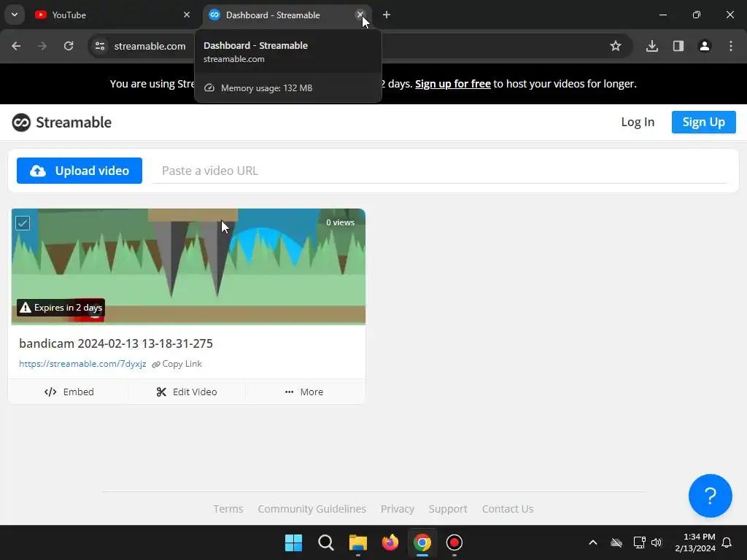The width and height of the screenshot is (747, 560).
Task: Open the Privacy footer link
Action: pyautogui.click(x=398, y=508)
